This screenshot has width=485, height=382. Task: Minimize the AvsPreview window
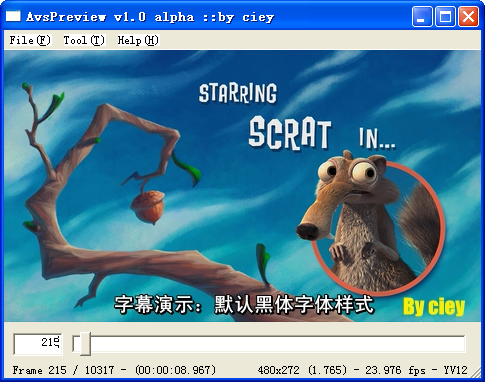[422, 17]
